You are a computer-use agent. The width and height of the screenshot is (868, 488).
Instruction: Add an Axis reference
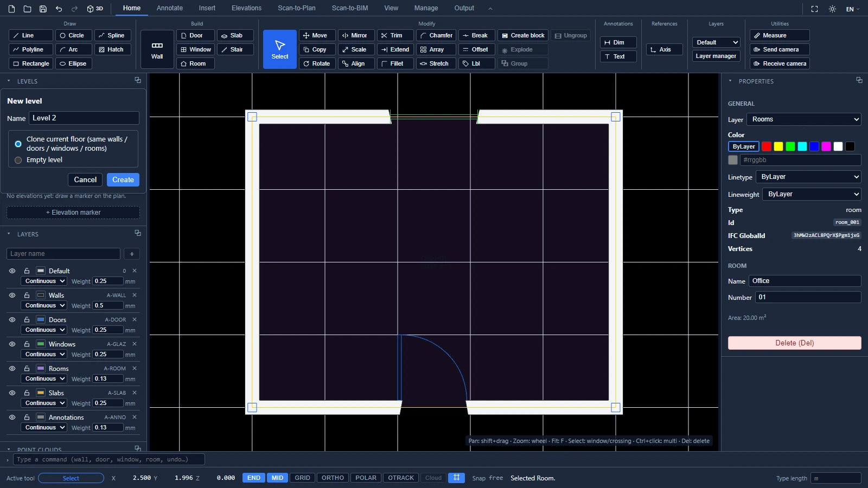click(x=665, y=49)
